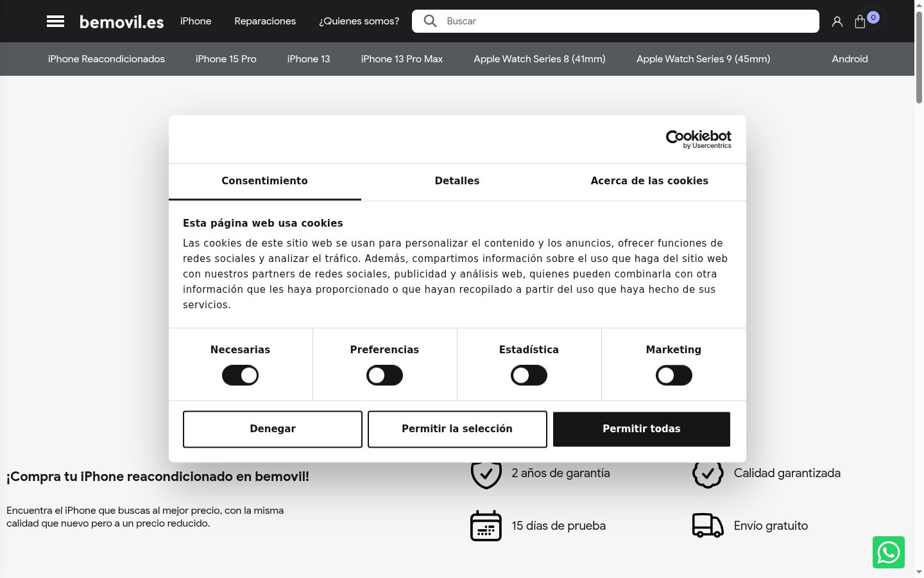Image resolution: width=924 pixels, height=578 pixels.
Task: Click '15 días de prueba' text
Action: [x=559, y=526]
